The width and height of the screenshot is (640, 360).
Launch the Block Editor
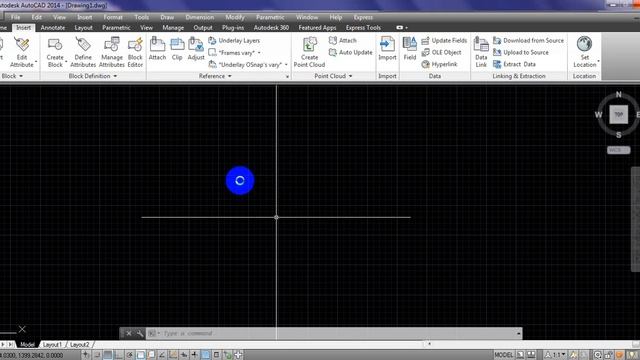135,52
